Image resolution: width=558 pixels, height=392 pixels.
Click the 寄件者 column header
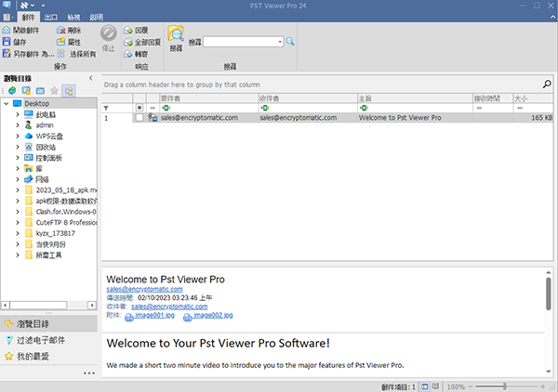click(209, 98)
